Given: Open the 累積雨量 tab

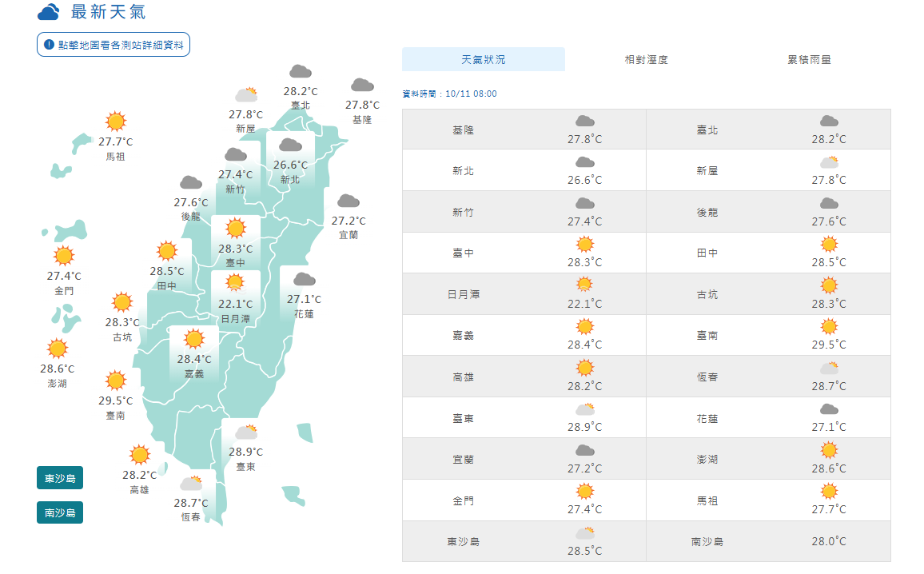Looking at the screenshot, I should click(x=809, y=60).
